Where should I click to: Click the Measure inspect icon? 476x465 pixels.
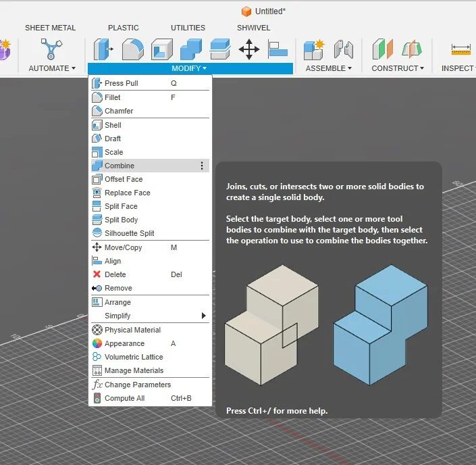[461, 49]
